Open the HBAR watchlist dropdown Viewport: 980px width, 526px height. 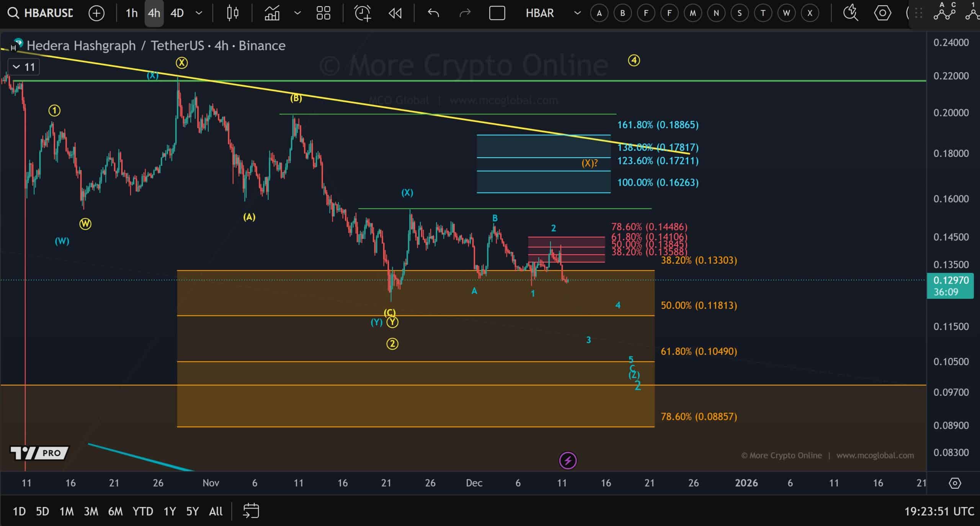(577, 13)
